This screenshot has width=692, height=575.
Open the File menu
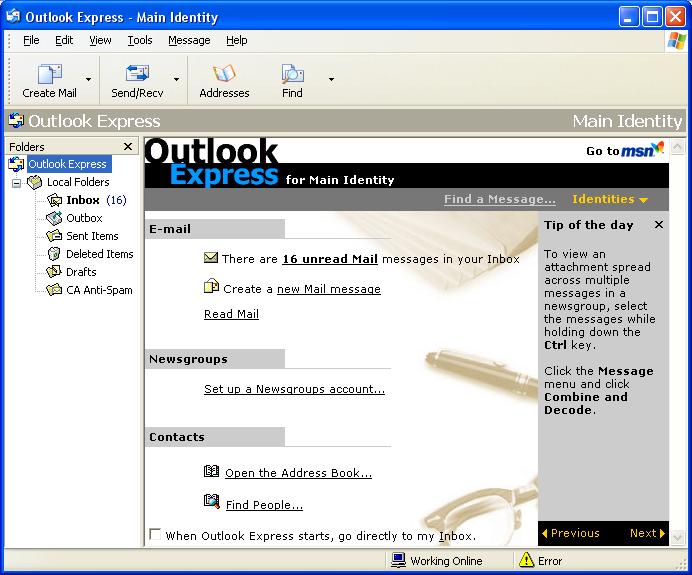(x=31, y=40)
